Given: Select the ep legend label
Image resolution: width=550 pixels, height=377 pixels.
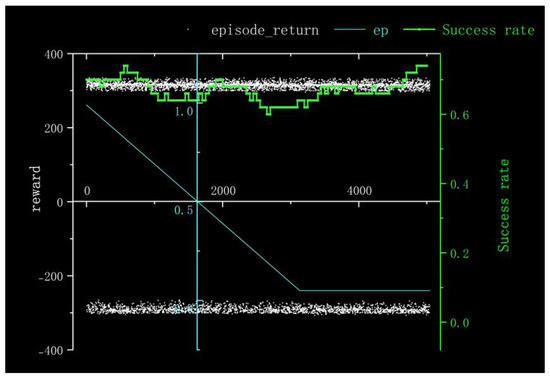Looking at the screenshot, I should click(381, 31).
